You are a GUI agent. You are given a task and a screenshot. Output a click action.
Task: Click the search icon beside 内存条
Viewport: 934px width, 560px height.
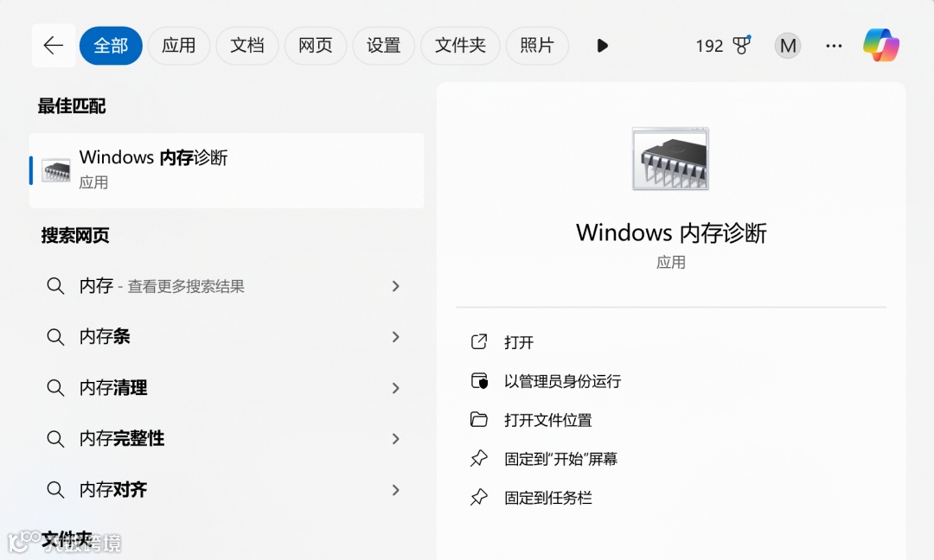click(x=55, y=337)
